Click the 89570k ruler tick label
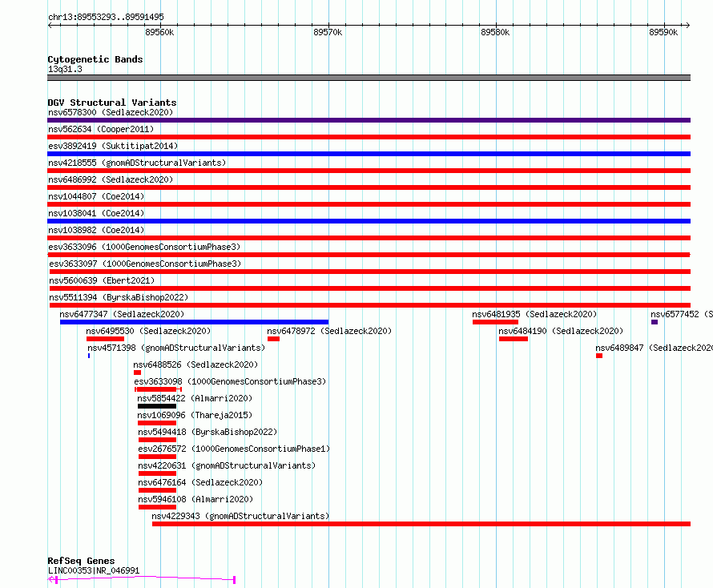The height and width of the screenshot is (588, 713). point(328,32)
